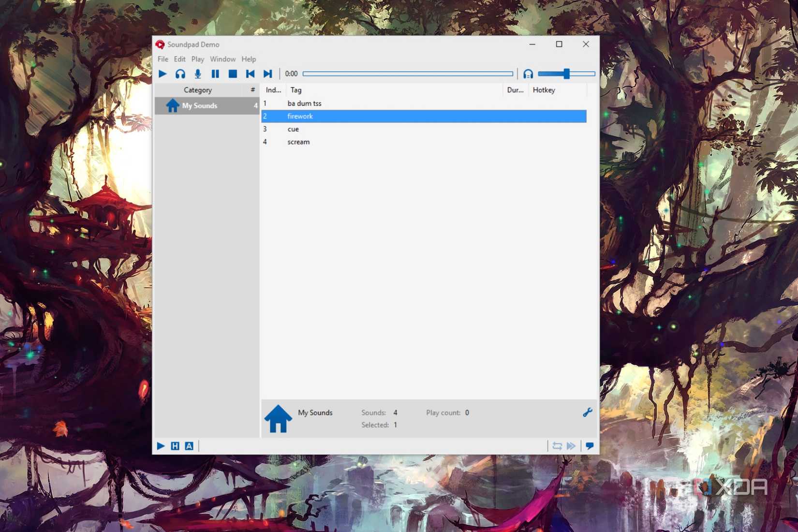Toggle the continuous play fast-forward icon
This screenshot has height=532, width=798.
point(571,446)
